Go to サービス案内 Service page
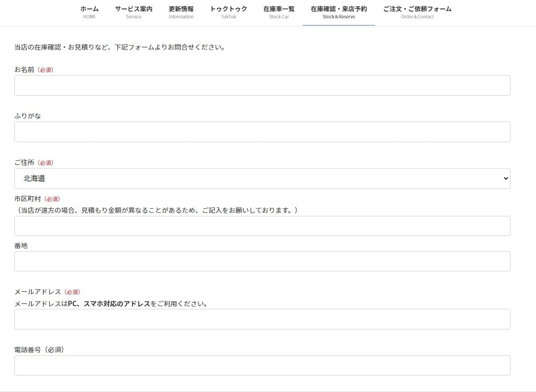 [134, 13]
